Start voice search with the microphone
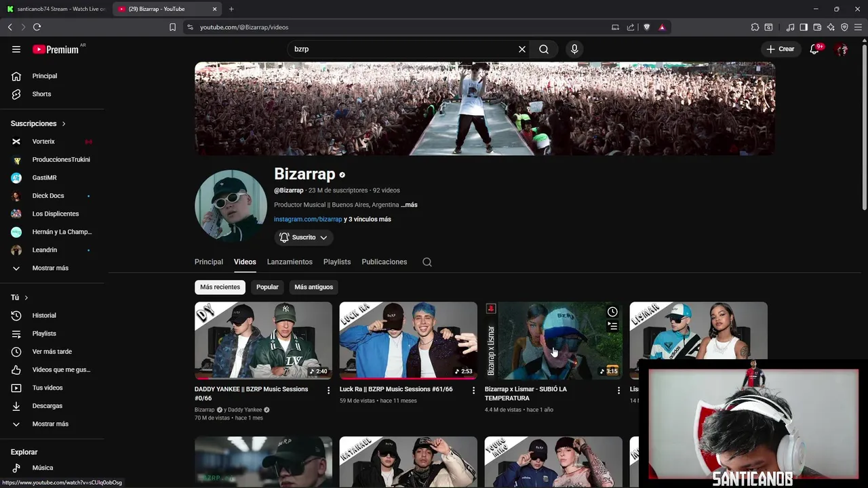This screenshot has height=488, width=868. click(574, 49)
